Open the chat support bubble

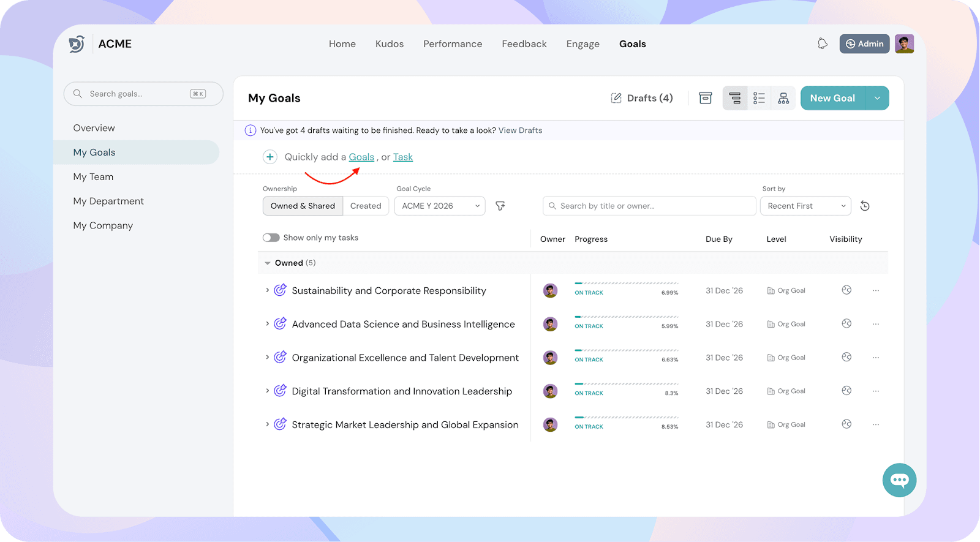(899, 480)
